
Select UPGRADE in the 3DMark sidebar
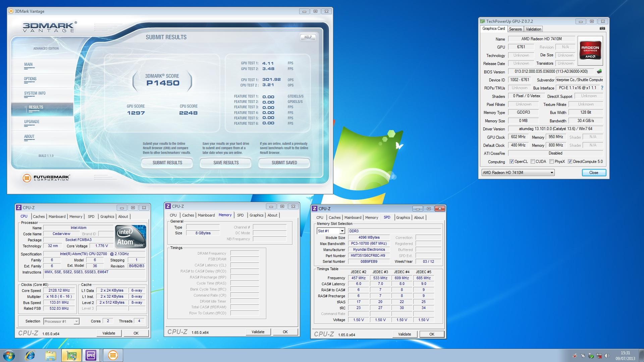[x=32, y=122]
